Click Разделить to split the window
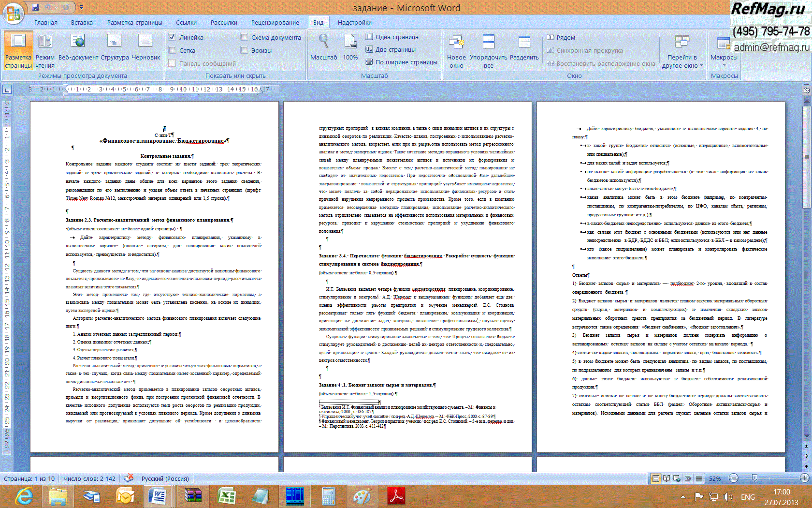The width and height of the screenshot is (812, 508). 524,49
